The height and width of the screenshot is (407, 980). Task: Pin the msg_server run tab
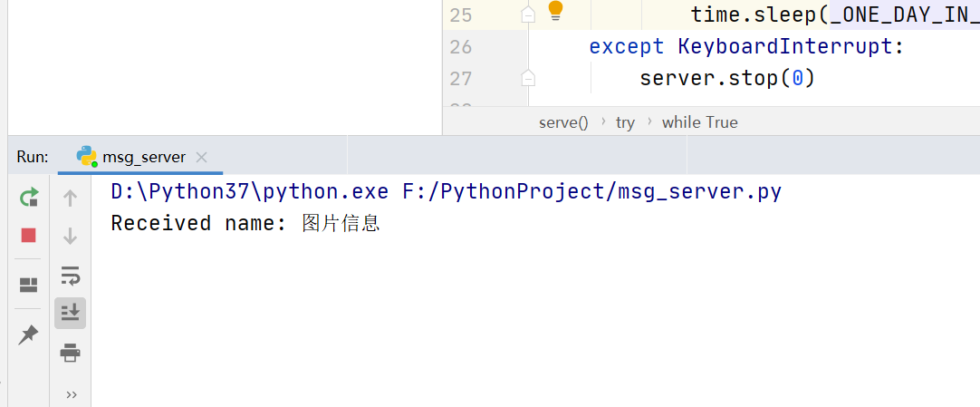point(28,335)
